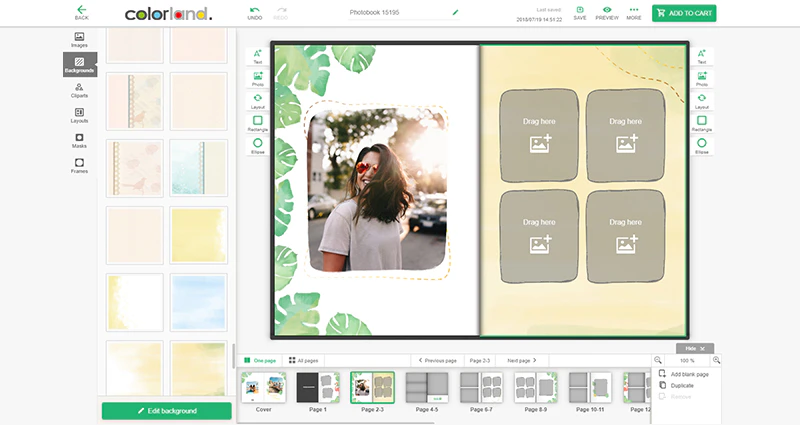Select the right page Rectangle tool

coord(702,123)
